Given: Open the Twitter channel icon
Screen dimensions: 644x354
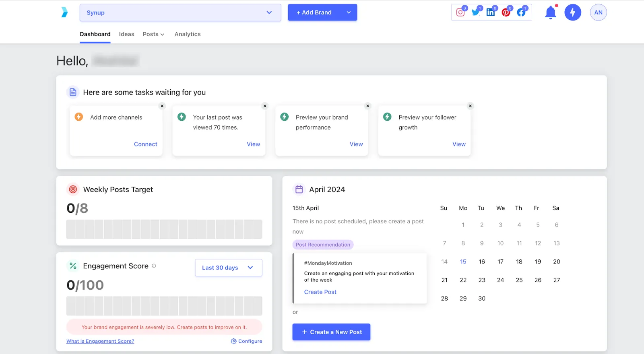Looking at the screenshot, I should (476, 12).
